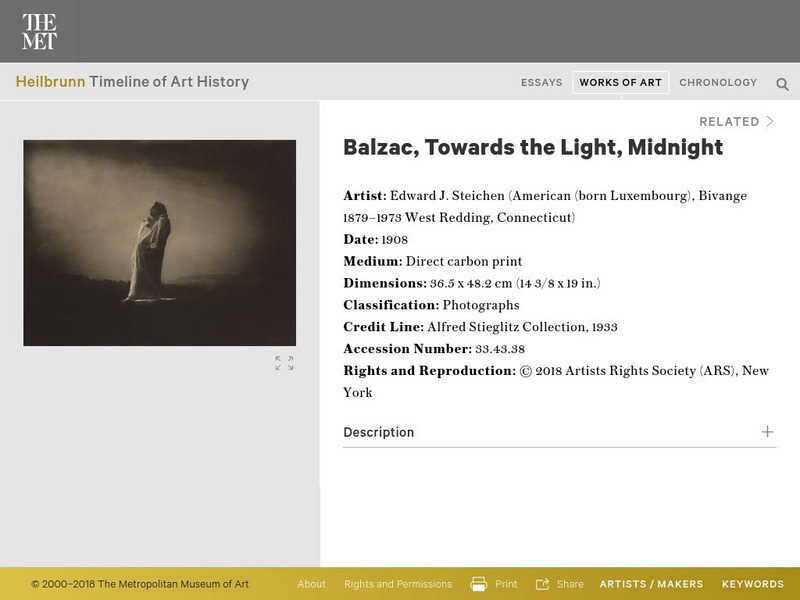
Task: Open the search magnifier icon
Action: [785, 82]
